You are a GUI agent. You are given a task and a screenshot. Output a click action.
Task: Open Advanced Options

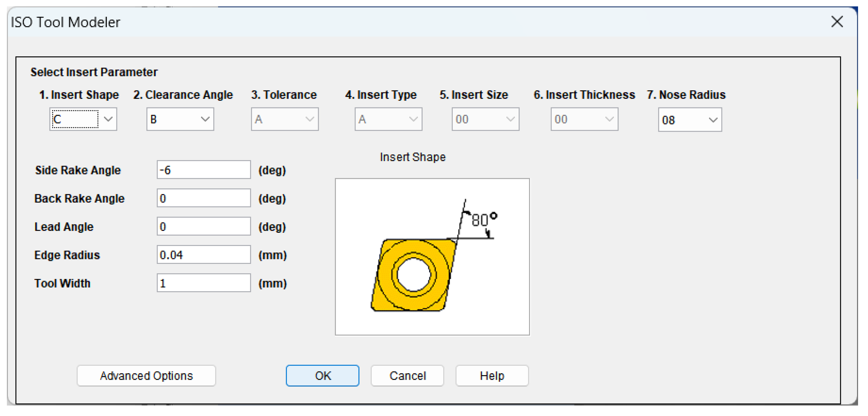[x=146, y=375]
